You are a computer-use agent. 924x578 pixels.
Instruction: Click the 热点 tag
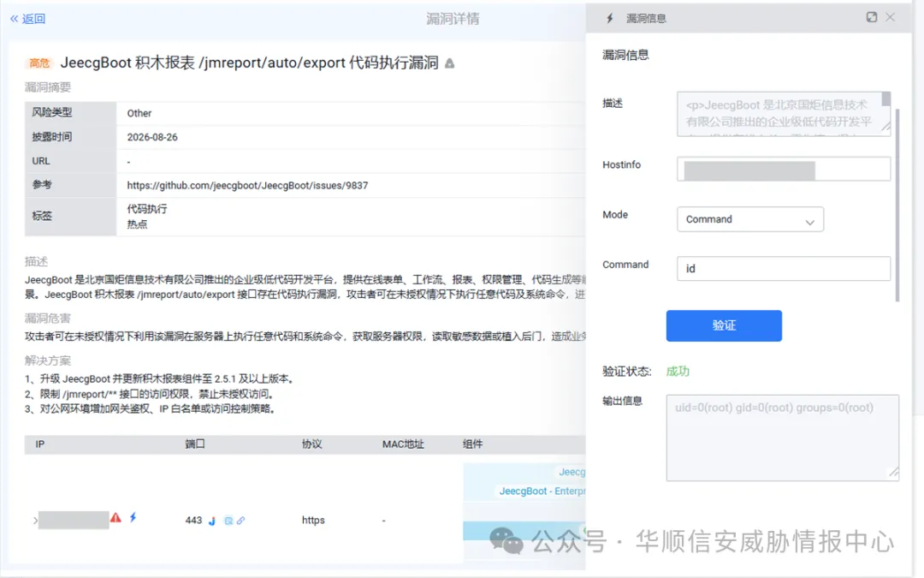coord(137,224)
